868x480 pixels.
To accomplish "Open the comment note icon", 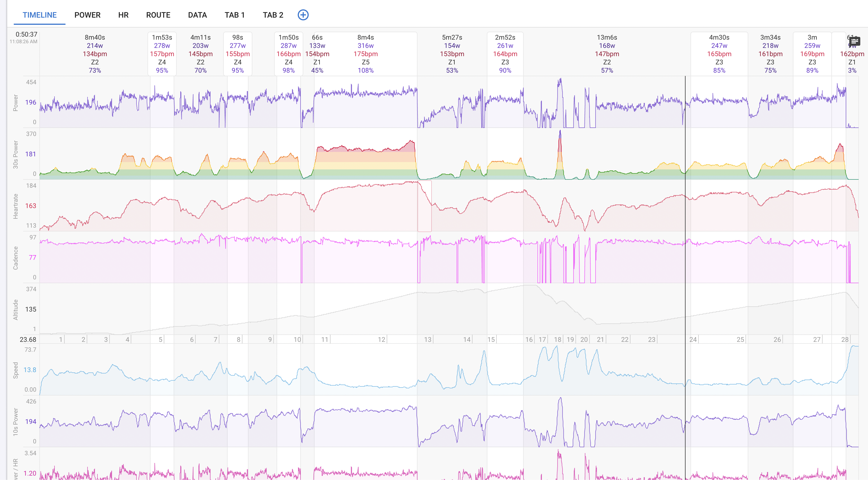I will [855, 42].
